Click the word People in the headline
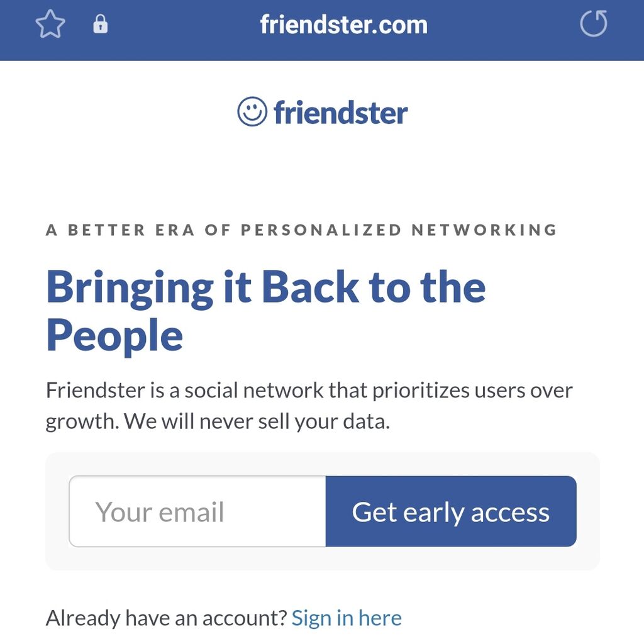The width and height of the screenshot is (644, 644). pyautogui.click(x=114, y=336)
